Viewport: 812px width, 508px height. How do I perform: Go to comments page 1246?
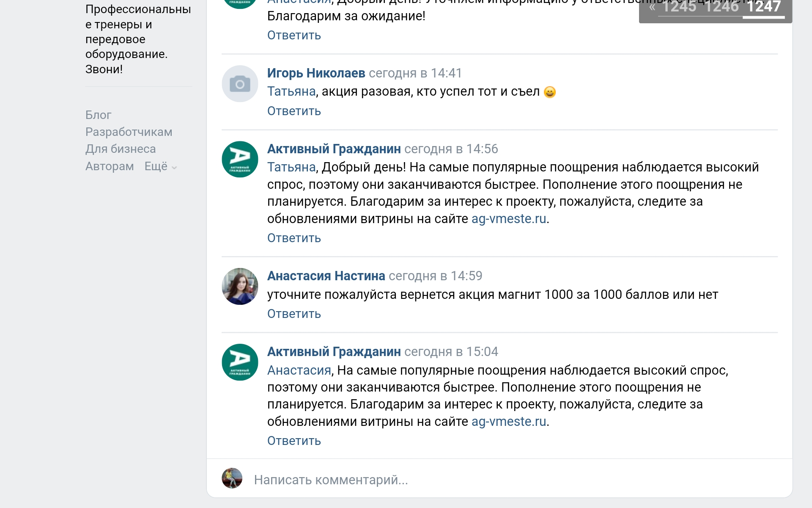click(x=721, y=7)
